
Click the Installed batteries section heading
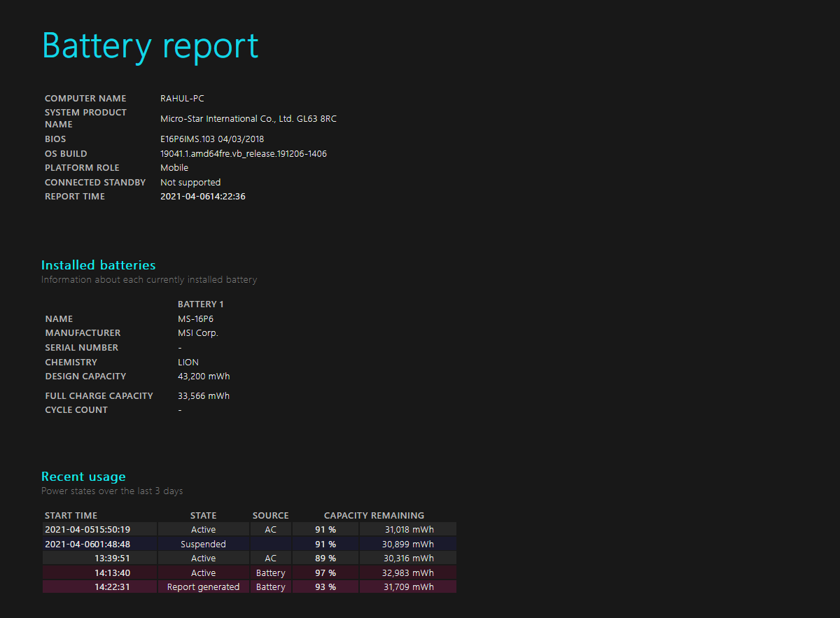[98, 265]
